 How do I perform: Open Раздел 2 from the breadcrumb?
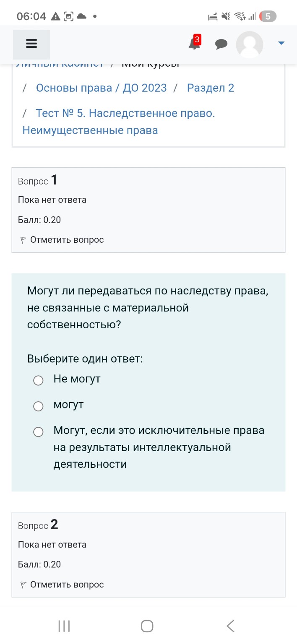pos(211,88)
